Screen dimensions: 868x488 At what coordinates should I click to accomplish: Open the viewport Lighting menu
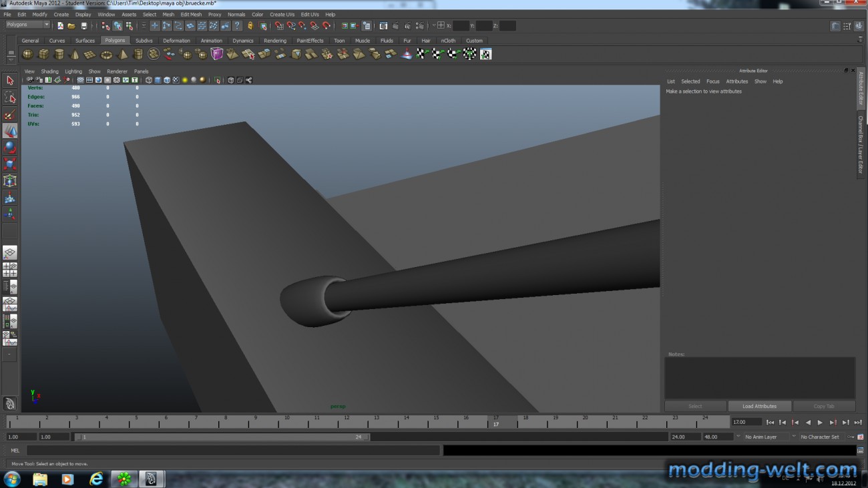click(73, 71)
